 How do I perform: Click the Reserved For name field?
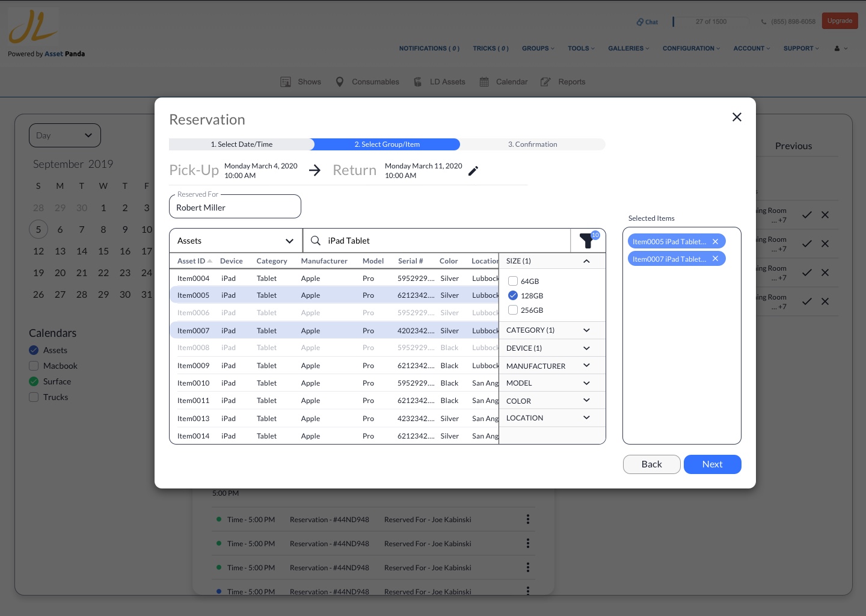pos(235,208)
